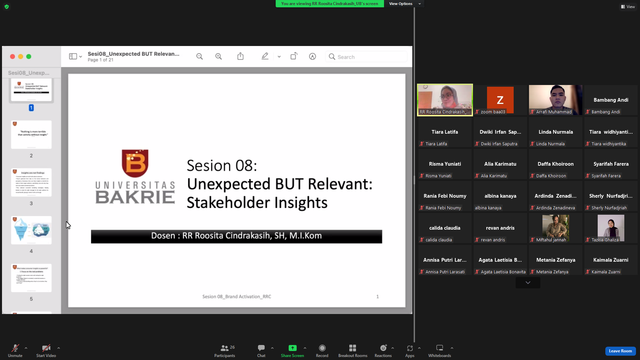
Task: Click the Sesion 08 slide title text
Action: click(x=222, y=166)
